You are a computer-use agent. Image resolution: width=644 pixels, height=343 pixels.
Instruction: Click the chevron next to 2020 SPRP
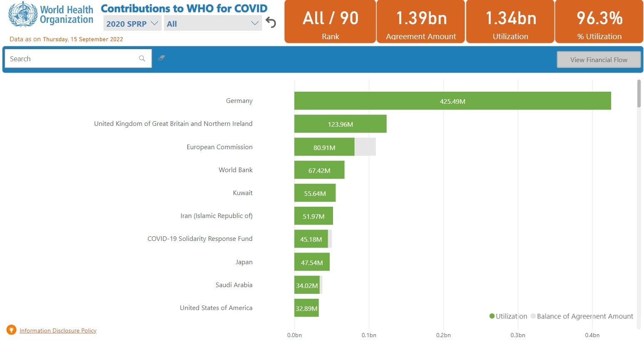[x=154, y=23]
